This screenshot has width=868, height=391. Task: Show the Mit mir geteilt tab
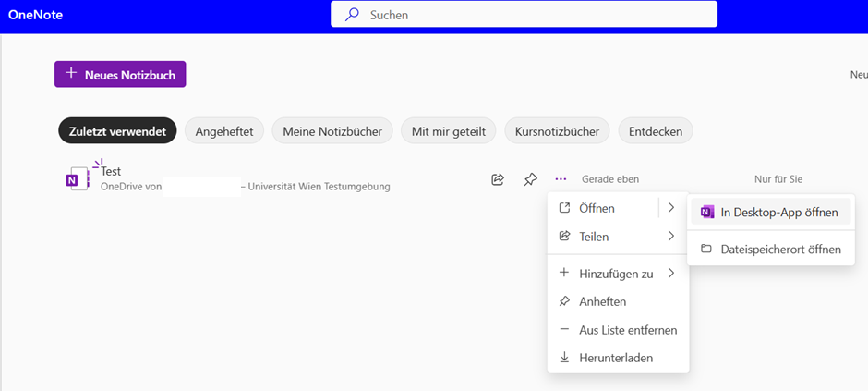click(x=449, y=131)
